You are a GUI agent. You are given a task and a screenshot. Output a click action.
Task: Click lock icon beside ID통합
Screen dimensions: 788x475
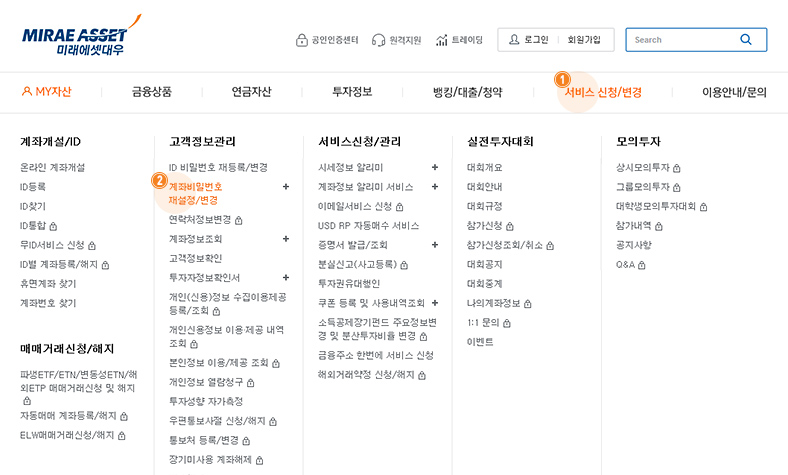(x=53, y=225)
